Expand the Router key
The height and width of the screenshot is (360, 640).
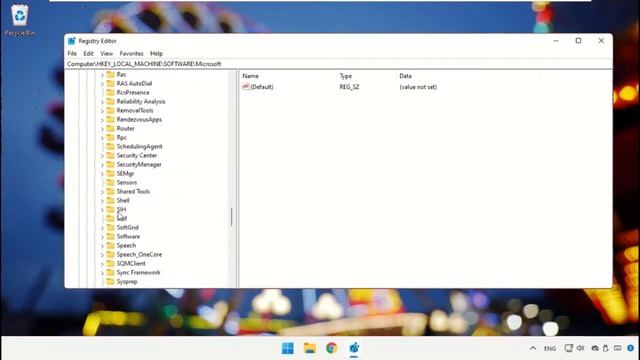102,129
